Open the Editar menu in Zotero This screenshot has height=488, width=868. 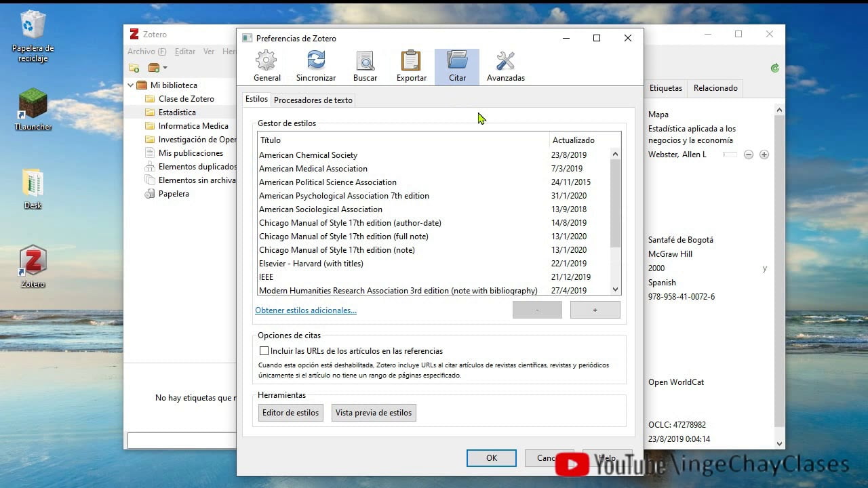point(185,52)
